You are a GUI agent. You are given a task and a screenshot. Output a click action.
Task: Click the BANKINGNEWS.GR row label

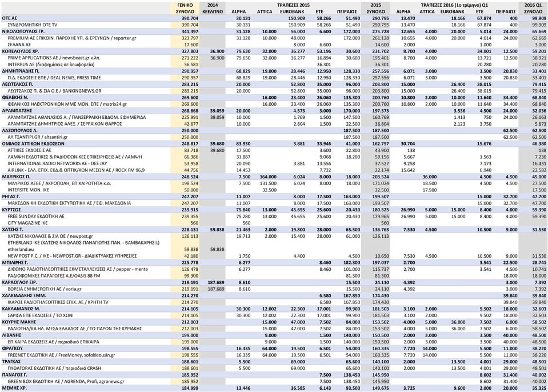[54, 91]
